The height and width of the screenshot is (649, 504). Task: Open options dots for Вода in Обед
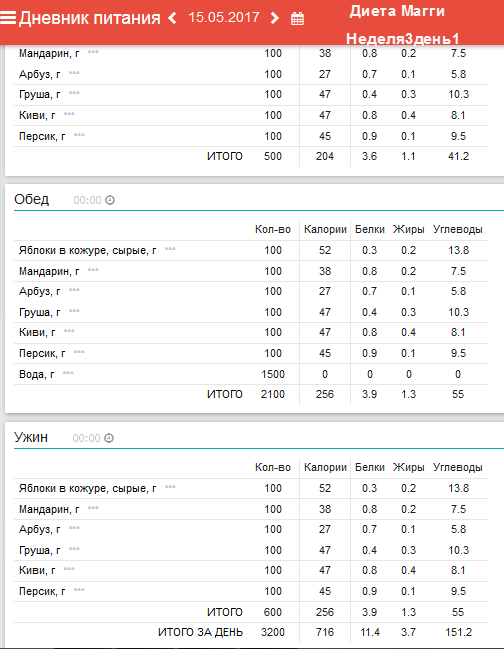point(68,373)
